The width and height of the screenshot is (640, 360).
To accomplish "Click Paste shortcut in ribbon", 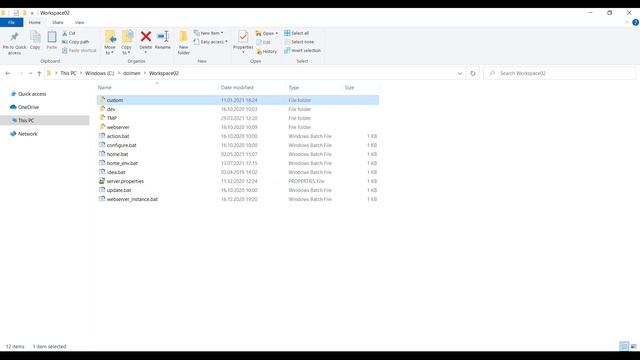I will (x=79, y=51).
